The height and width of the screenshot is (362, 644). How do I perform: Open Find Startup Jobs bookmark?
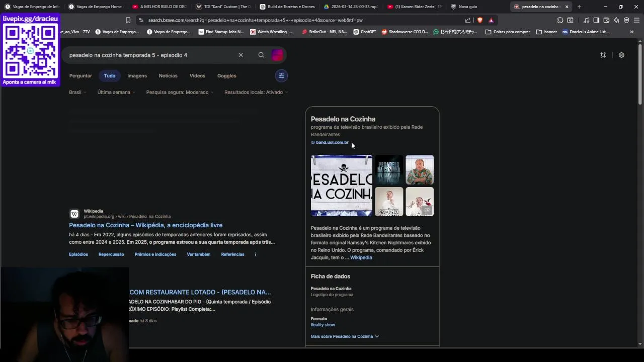(221, 32)
